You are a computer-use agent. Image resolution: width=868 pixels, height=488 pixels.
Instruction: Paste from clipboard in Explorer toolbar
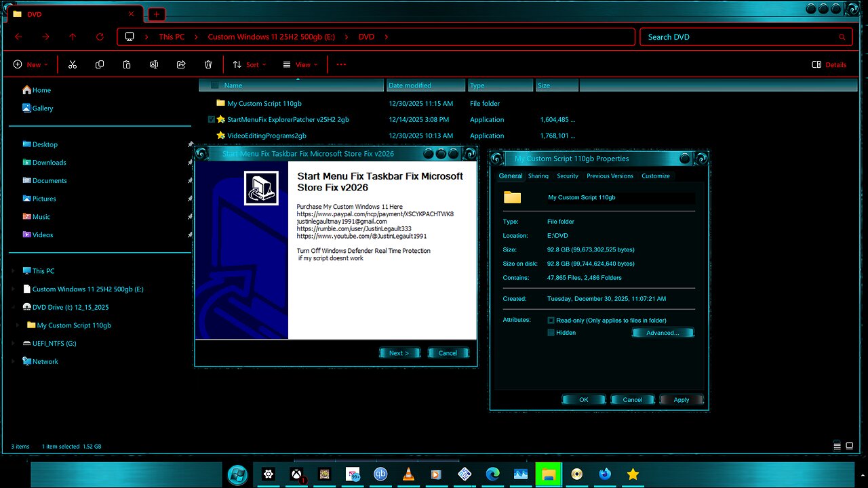pyautogui.click(x=127, y=64)
